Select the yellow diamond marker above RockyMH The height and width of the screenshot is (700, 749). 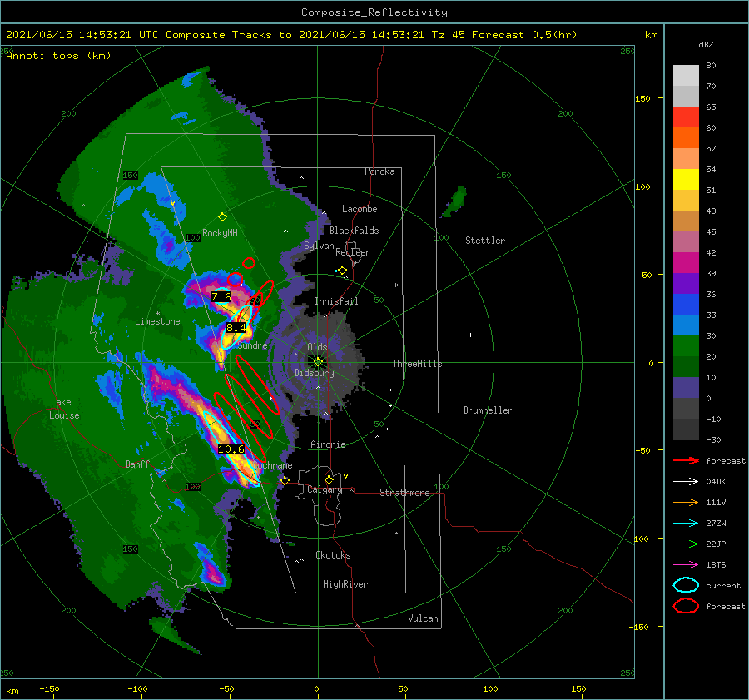222,217
